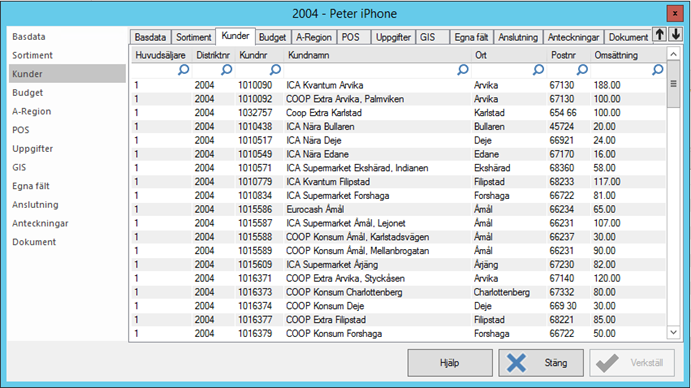Sort by the Postnr column header

(568, 55)
